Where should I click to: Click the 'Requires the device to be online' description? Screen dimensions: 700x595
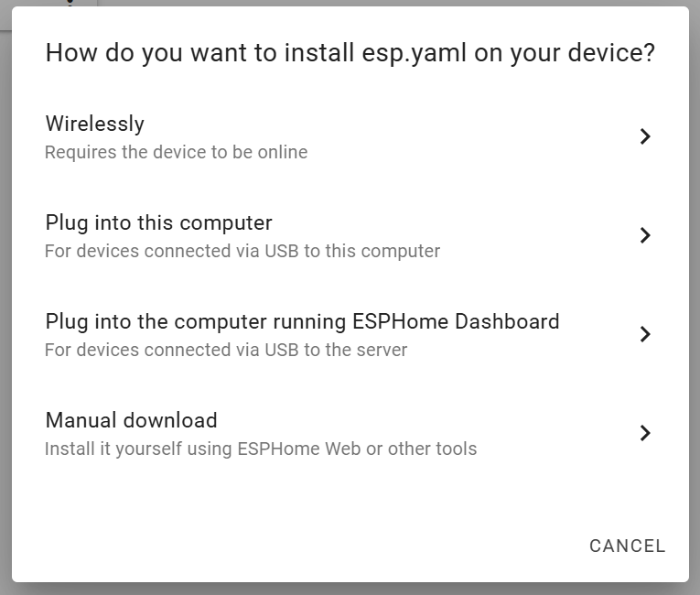click(176, 152)
